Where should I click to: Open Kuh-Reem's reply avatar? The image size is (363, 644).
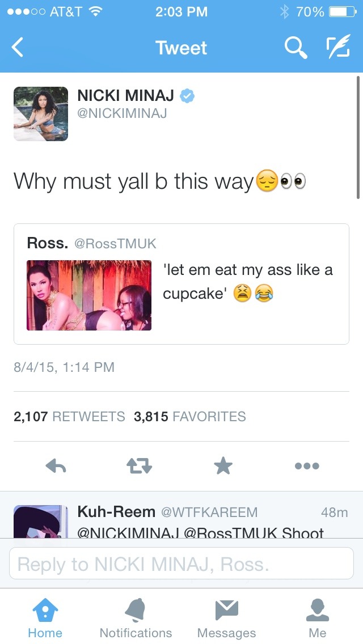[x=41, y=522]
